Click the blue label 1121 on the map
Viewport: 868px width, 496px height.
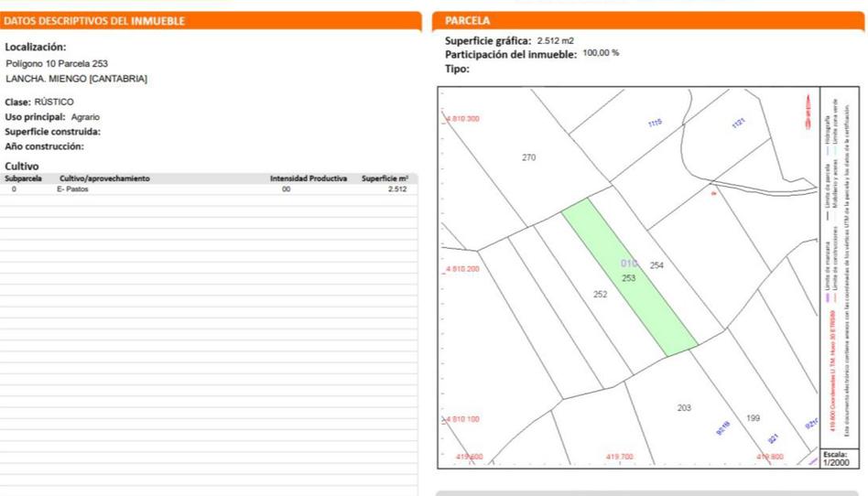pyautogui.click(x=739, y=123)
